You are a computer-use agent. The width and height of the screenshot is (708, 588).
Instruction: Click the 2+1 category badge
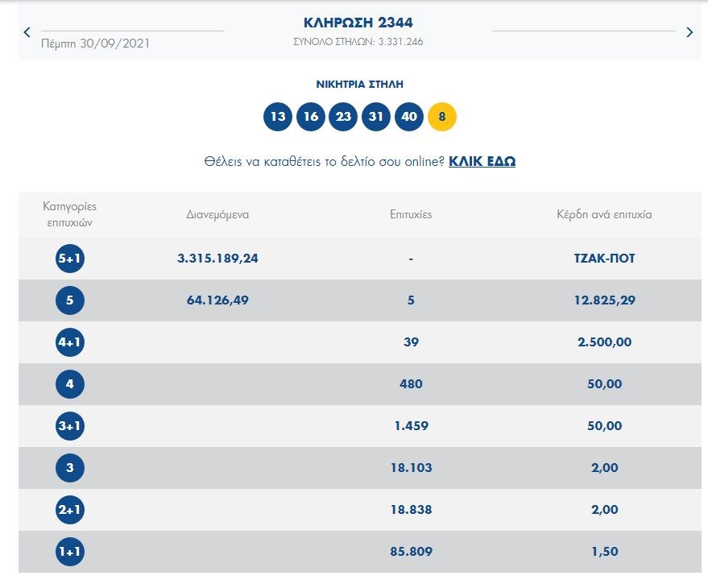tap(69, 510)
